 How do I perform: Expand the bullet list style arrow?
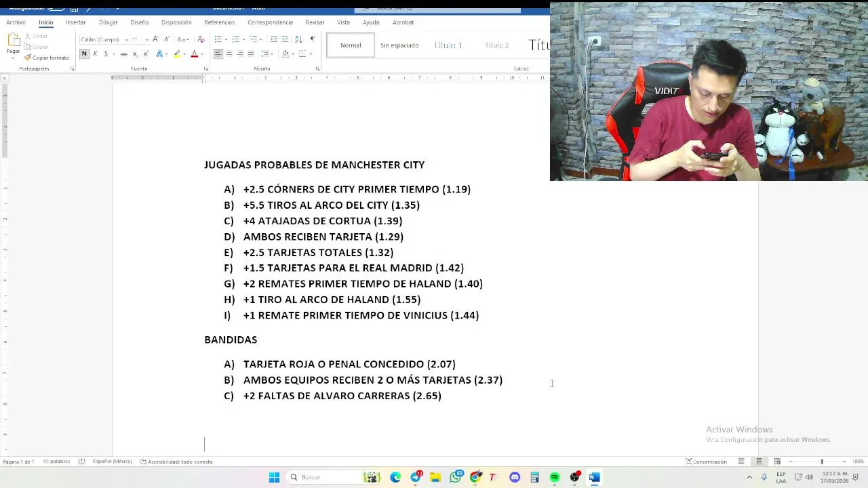(x=225, y=39)
